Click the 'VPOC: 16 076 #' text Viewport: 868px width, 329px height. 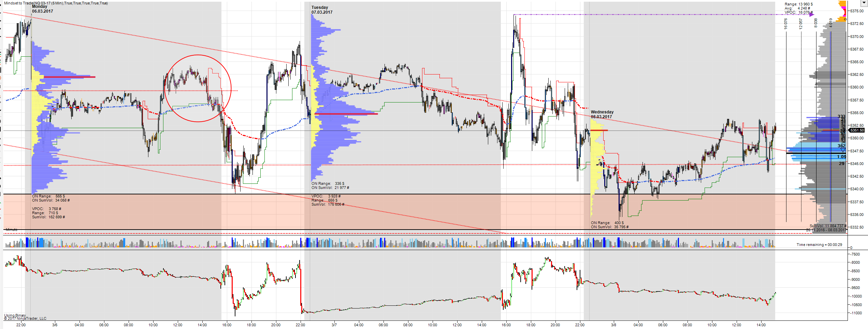pyautogui.click(x=799, y=12)
